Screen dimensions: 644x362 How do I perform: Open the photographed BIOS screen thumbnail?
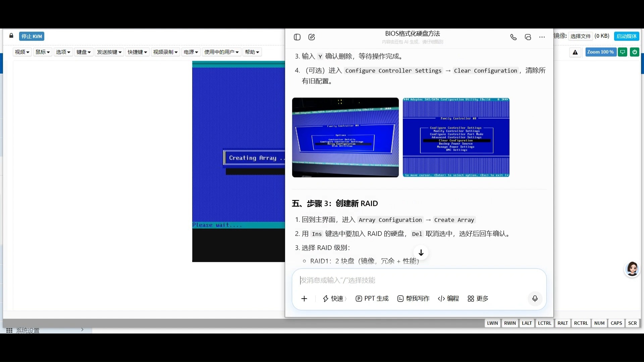click(x=345, y=137)
